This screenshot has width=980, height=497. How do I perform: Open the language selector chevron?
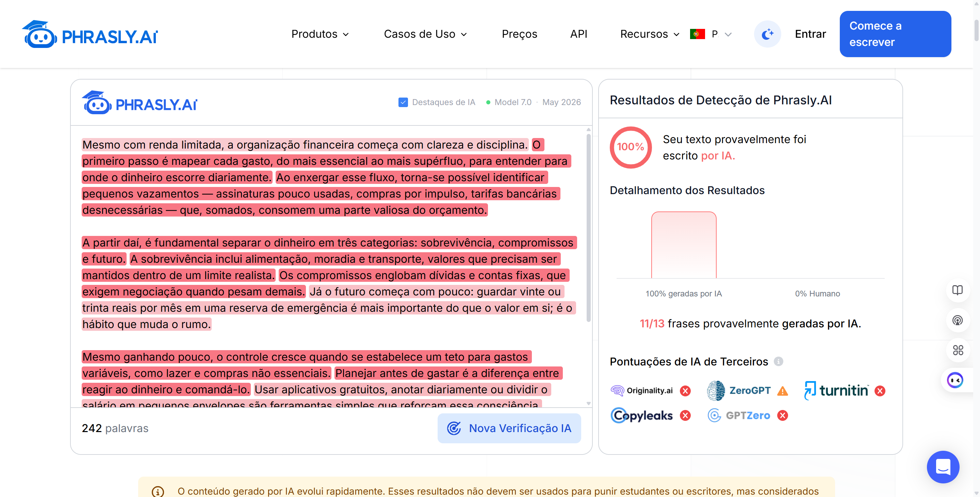pos(728,35)
